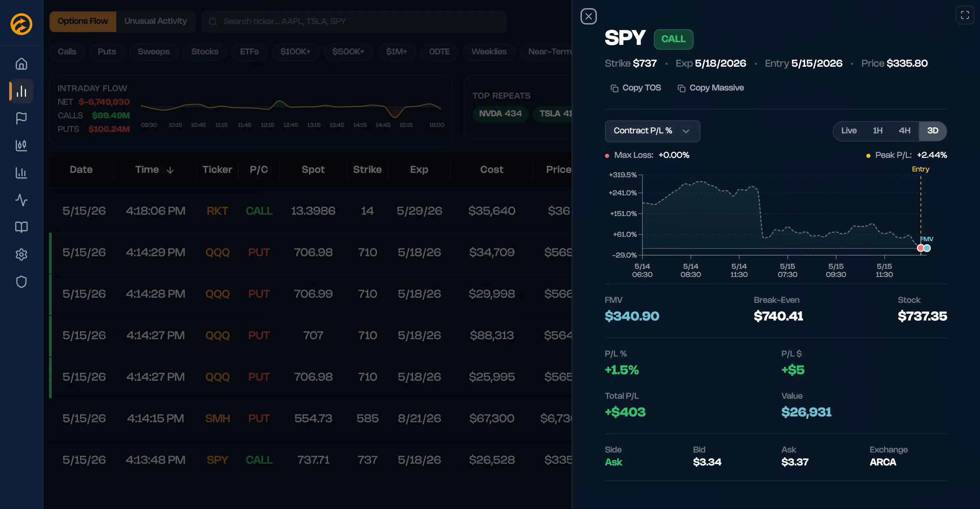Click the blue FMV marker on chart

[x=927, y=248]
